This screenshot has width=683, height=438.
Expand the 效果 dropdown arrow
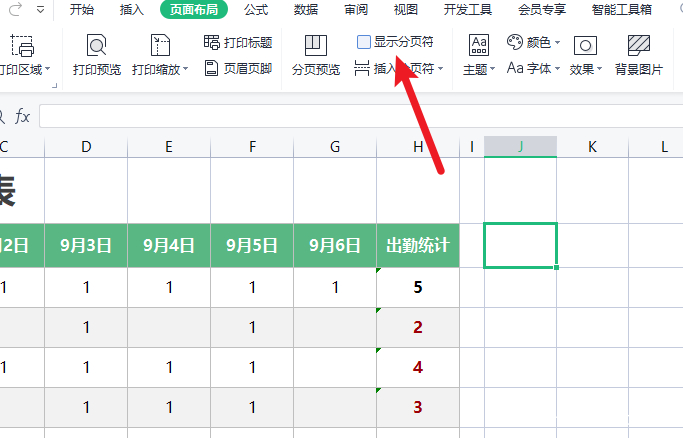599,69
